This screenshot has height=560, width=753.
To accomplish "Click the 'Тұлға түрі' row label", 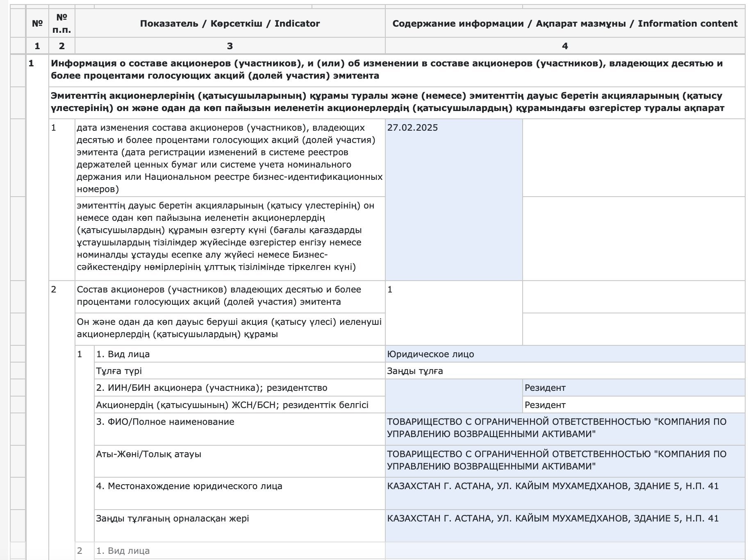I will (x=119, y=371).
